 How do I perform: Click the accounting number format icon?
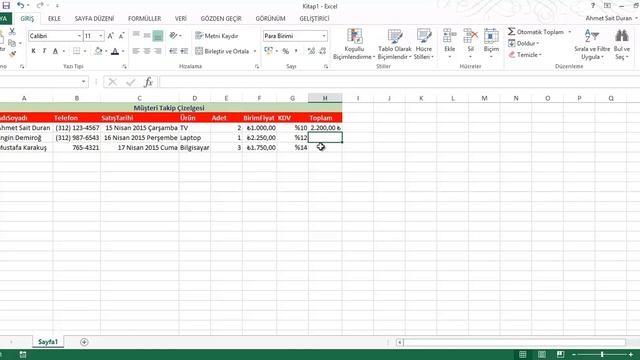click(268, 51)
